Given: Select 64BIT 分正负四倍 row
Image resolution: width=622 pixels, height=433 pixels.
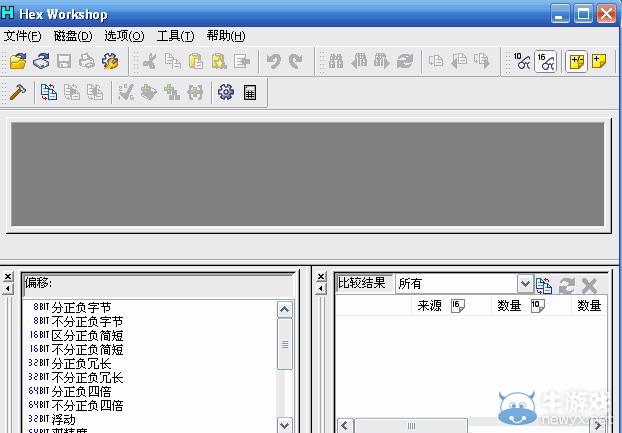Looking at the screenshot, I should pyautogui.click(x=150, y=391).
